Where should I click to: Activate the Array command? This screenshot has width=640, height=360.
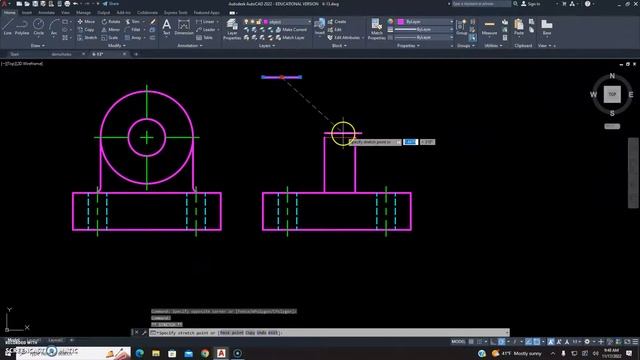coord(133,38)
